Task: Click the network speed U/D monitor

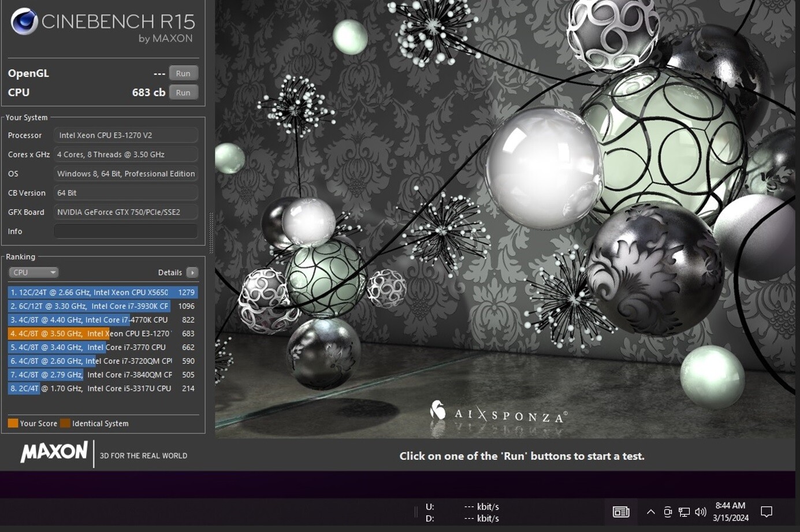Action: click(462, 512)
